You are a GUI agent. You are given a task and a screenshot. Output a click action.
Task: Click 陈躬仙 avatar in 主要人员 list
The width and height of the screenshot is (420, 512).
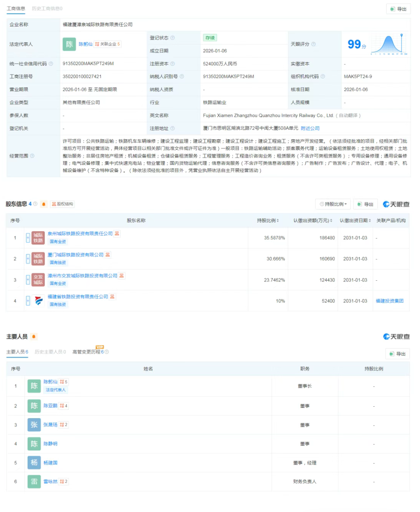tap(34, 386)
